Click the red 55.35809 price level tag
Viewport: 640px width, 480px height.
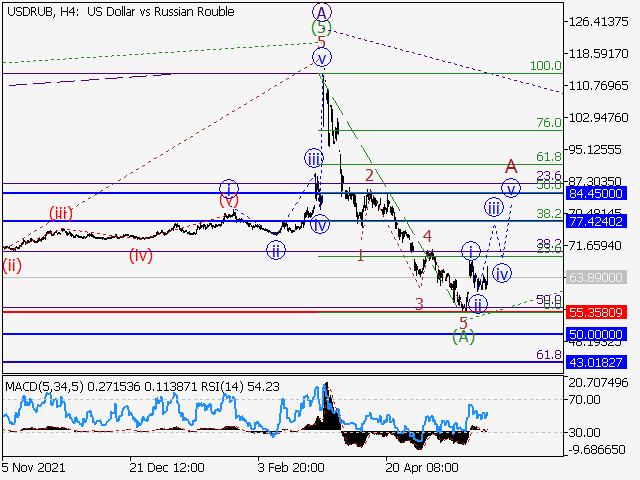click(596, 313)
